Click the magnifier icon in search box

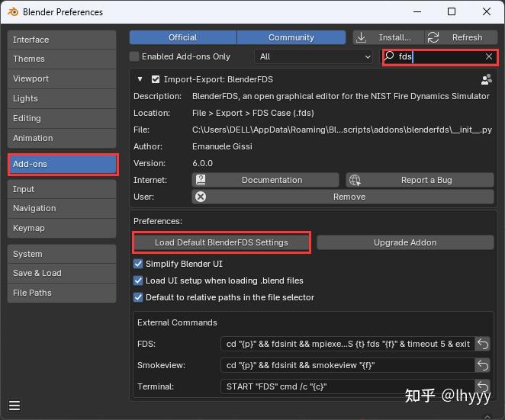coord(390,56)
